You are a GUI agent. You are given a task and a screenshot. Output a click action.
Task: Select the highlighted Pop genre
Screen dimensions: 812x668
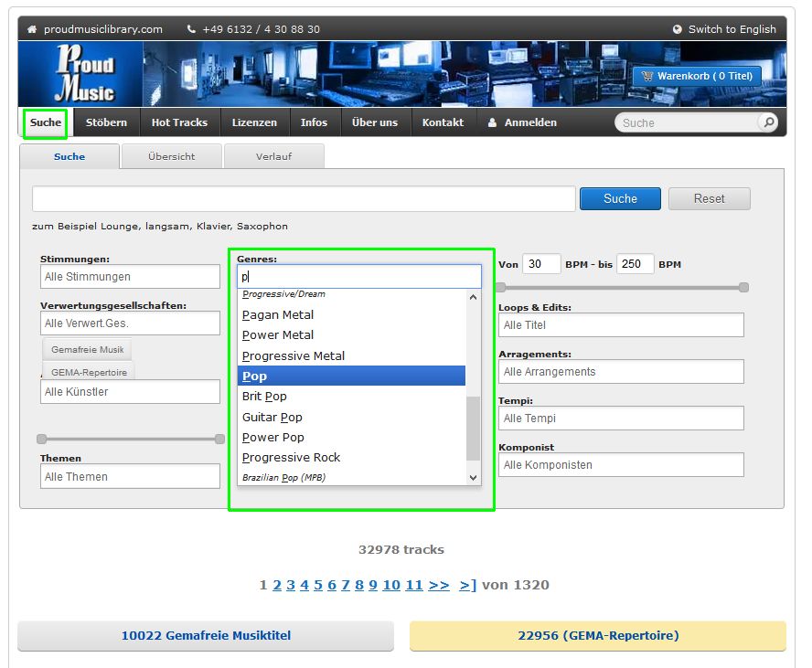tap(352, 376)
